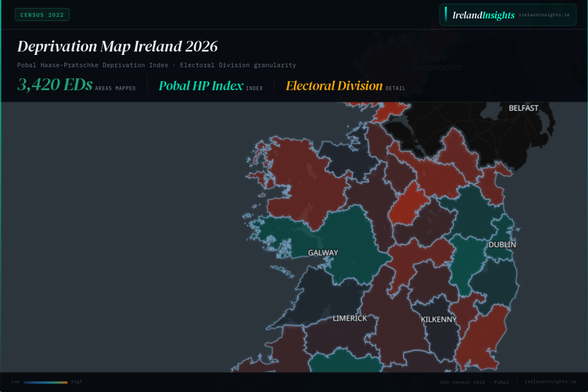Click the BELFAST map label
Viewport: 588px width, 392px height.
(524, 108)
